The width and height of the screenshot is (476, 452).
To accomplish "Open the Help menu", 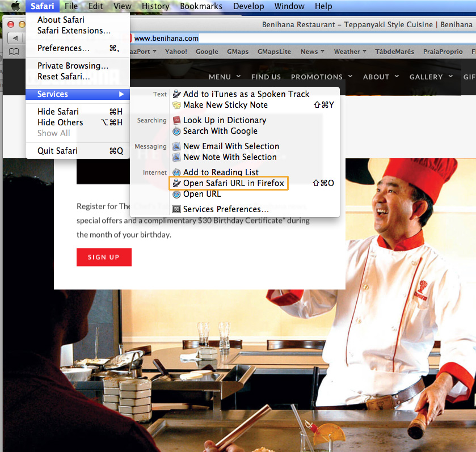I will 323,6.
